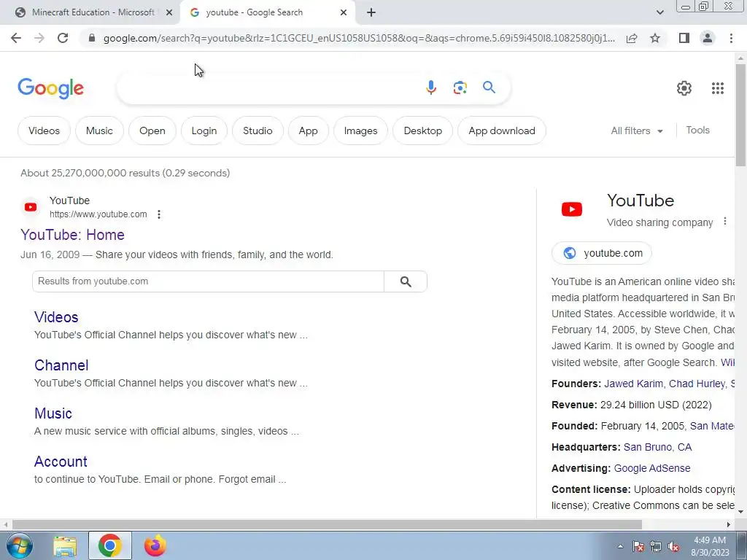Open the Chrome three-dot menu
Image resolution: width=747 pixels, height=560 pixels.
(x=731, y=38)
